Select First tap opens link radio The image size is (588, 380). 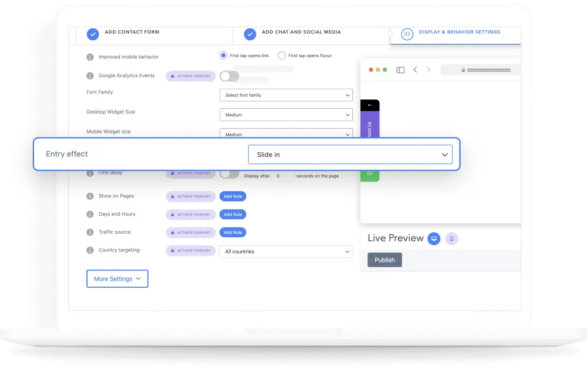223,56
